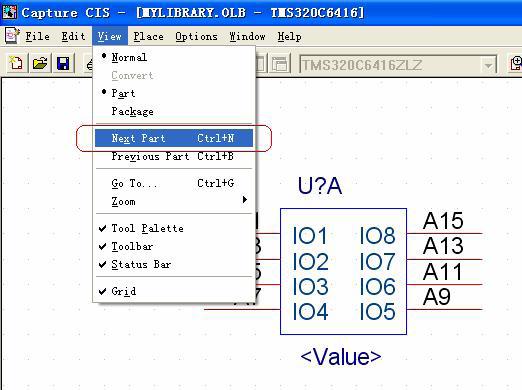This screenshot has width=522, height=390.
Task: Click the window layout icon left of part box
Action: 280,63
